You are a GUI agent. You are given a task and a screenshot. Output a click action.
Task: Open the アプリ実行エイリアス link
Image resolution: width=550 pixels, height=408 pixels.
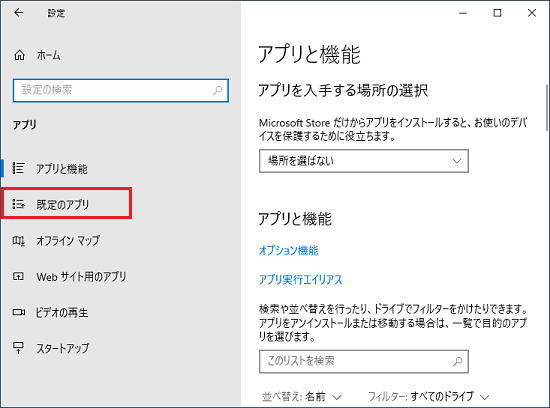point(300,280)
